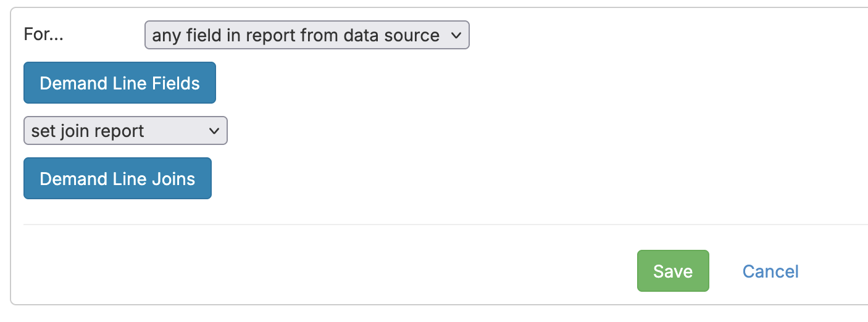The height and width of the screenshot is (322, 868).
Task: Save the report settings
Action: coord(673,271)
